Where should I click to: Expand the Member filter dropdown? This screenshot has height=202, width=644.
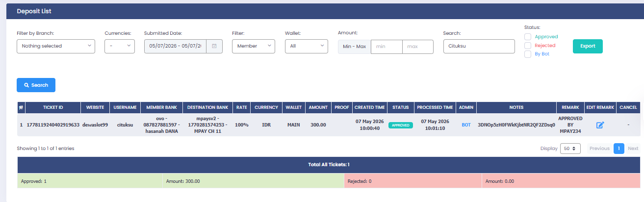click(254, 46)
